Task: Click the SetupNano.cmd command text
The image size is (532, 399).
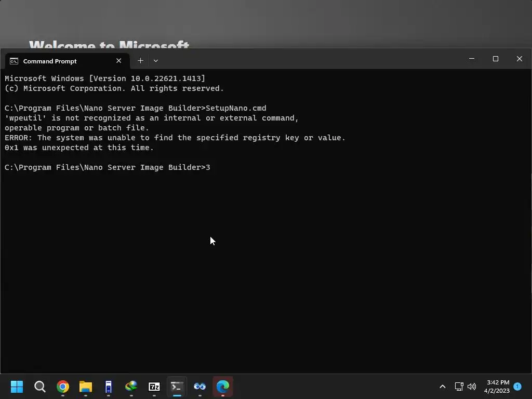Action: (x=236, y=108)
